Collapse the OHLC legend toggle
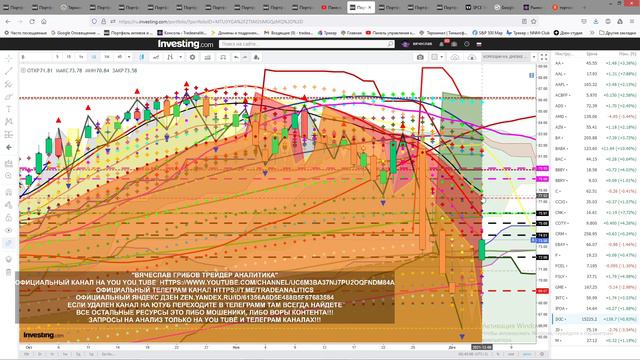 click(x=23, y=70)
